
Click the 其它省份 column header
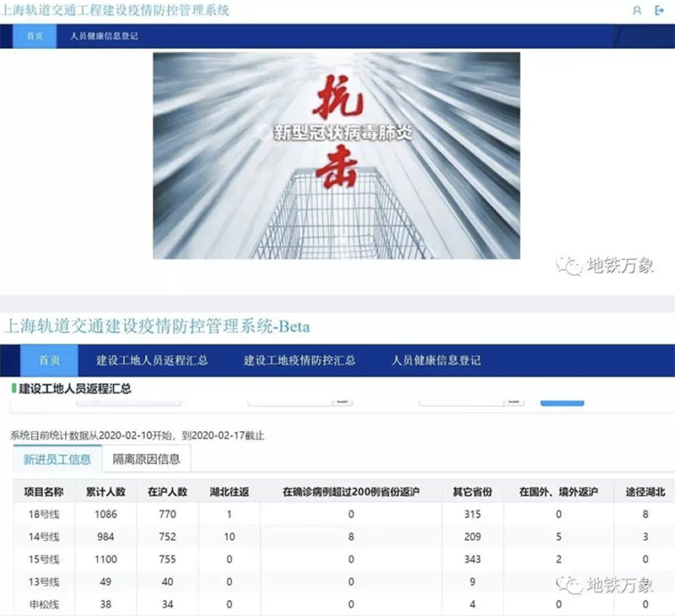pos(472,492)
